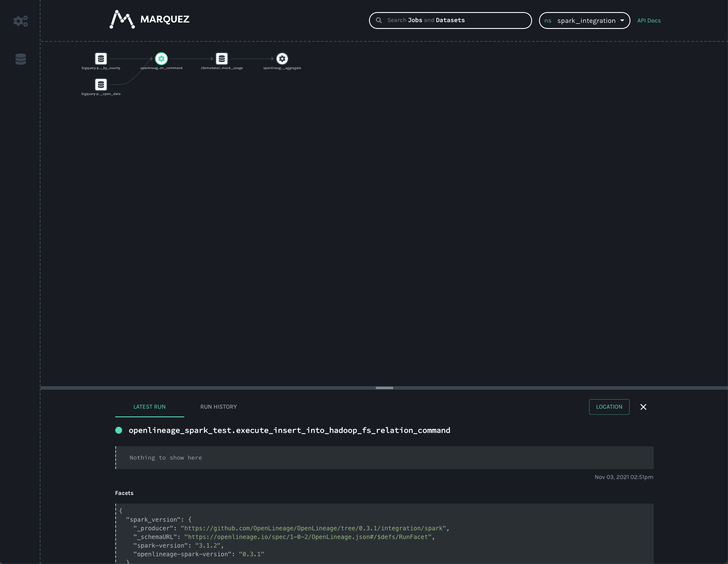This screenshot has height=564, width=728.
Task: Focus the Search Jobs and Datasets field
Action: (x=450, y=20)
